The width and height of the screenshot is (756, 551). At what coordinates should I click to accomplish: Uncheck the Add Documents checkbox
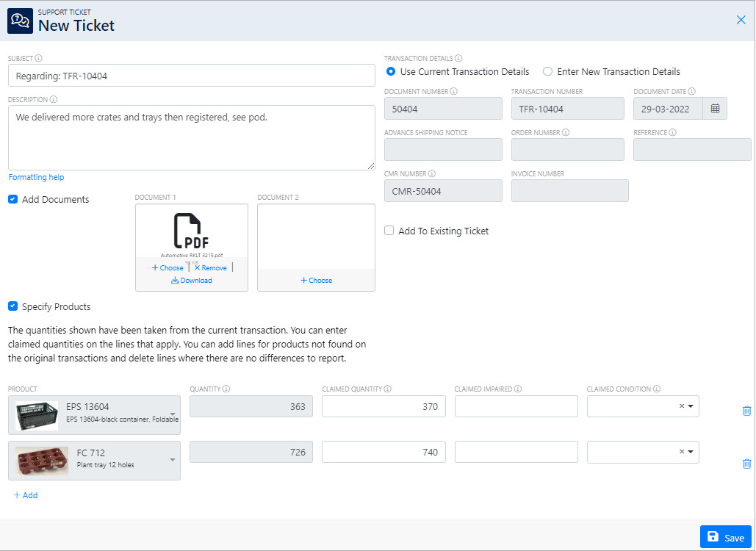tap(13, 199)
